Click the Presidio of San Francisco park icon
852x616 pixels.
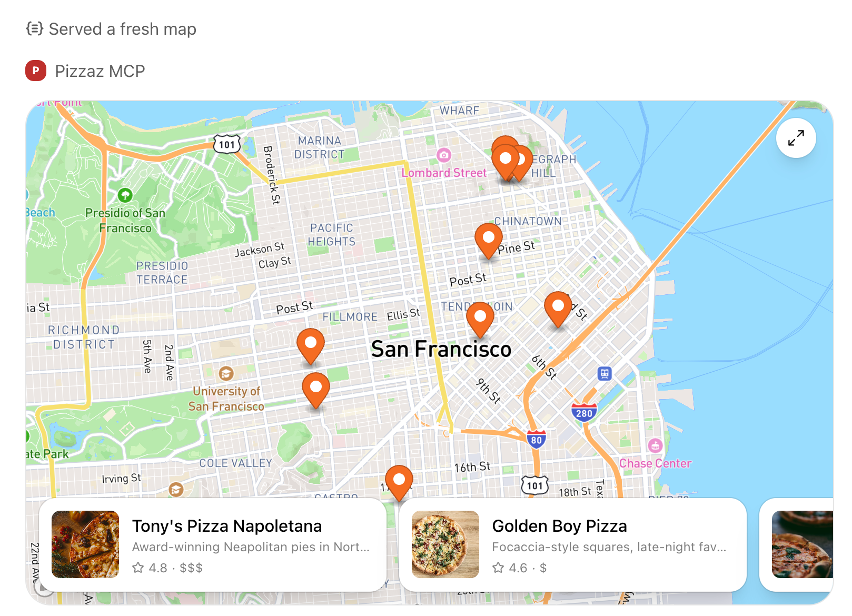coord(125,195)
